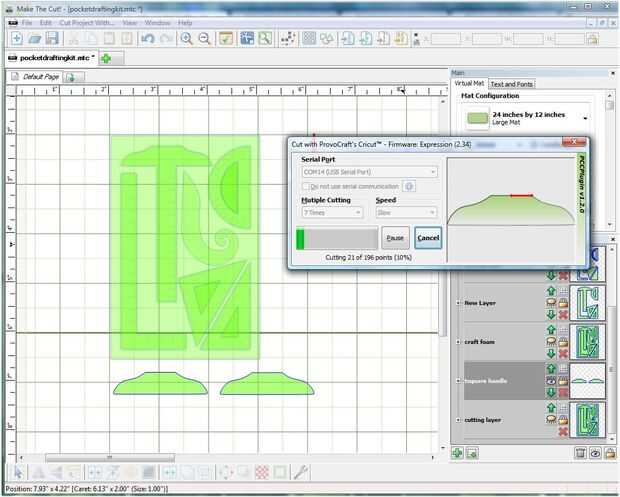This screenshot has height=497, width=620.
Task: Zoom in with the plus magnifier
Action: [186, 38]
